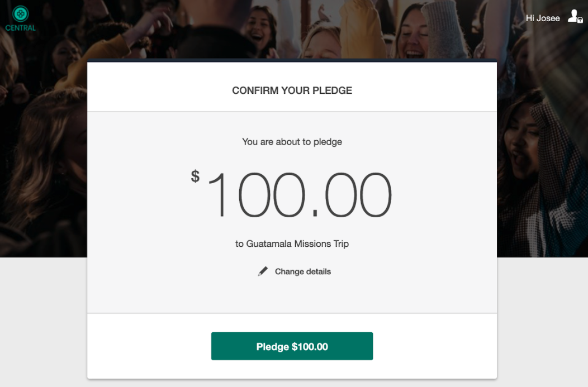Click the Central church logo
Screen dimensions: 588x387
[20, 17]
